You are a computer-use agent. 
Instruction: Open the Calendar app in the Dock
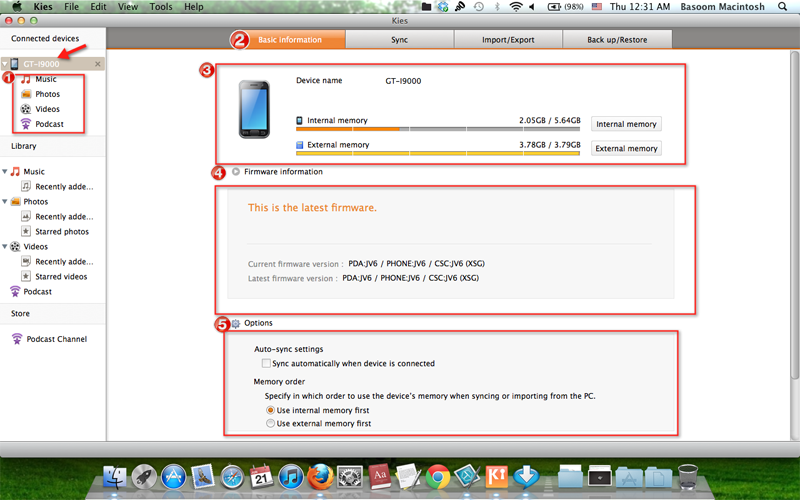click(x=261, y=477)
